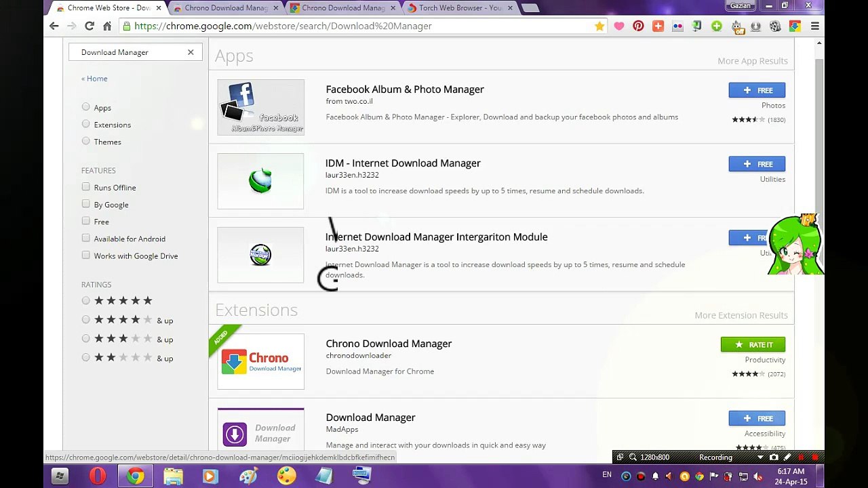The width and height of the screenshot is (868, 488).
Task: Select the 2 stars & up rating
Action: point(85,357)
